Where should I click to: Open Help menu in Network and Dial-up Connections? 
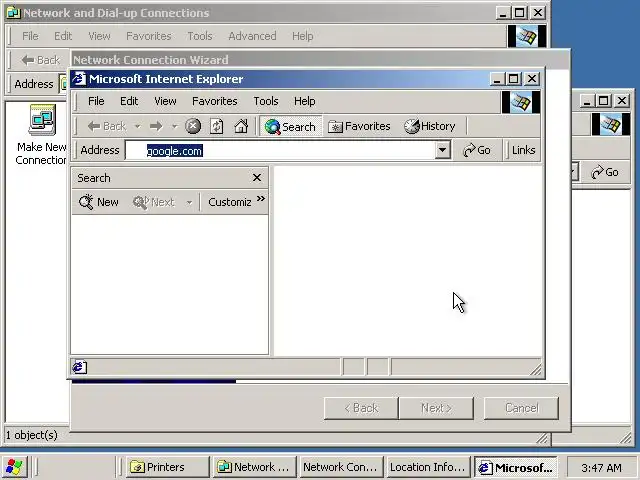302,36
